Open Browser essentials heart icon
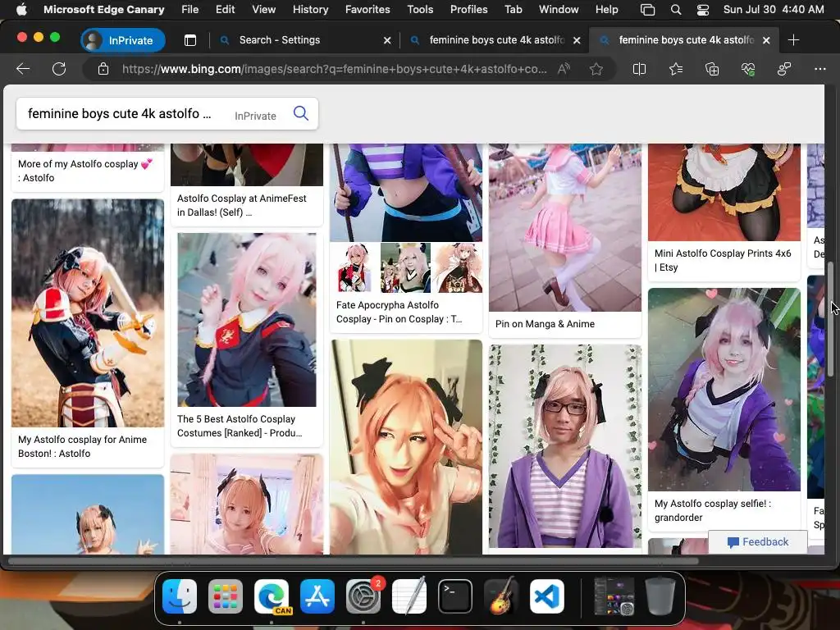840x630 pixels. point(748,69)
